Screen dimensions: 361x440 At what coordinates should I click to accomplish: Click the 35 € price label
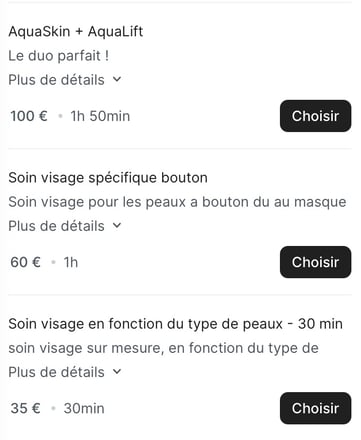pos(25,408)
